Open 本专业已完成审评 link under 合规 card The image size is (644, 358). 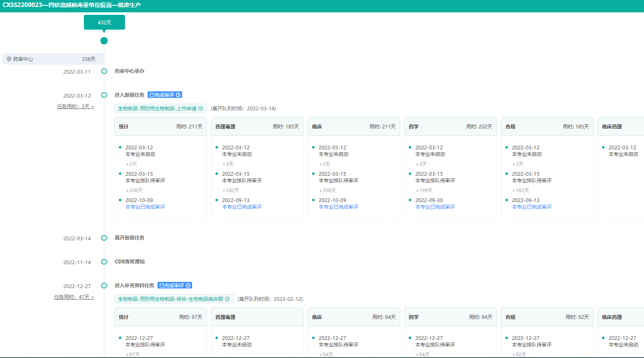click(532, 207)
